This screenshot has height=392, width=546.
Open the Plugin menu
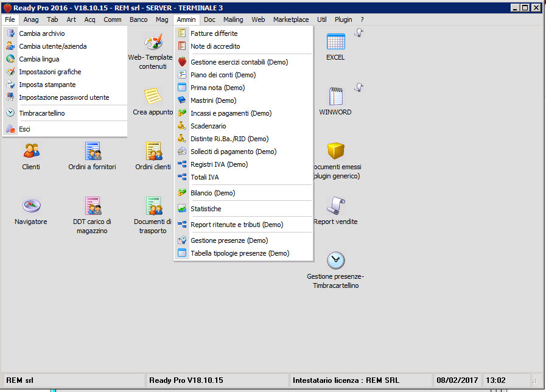(343, 19)
